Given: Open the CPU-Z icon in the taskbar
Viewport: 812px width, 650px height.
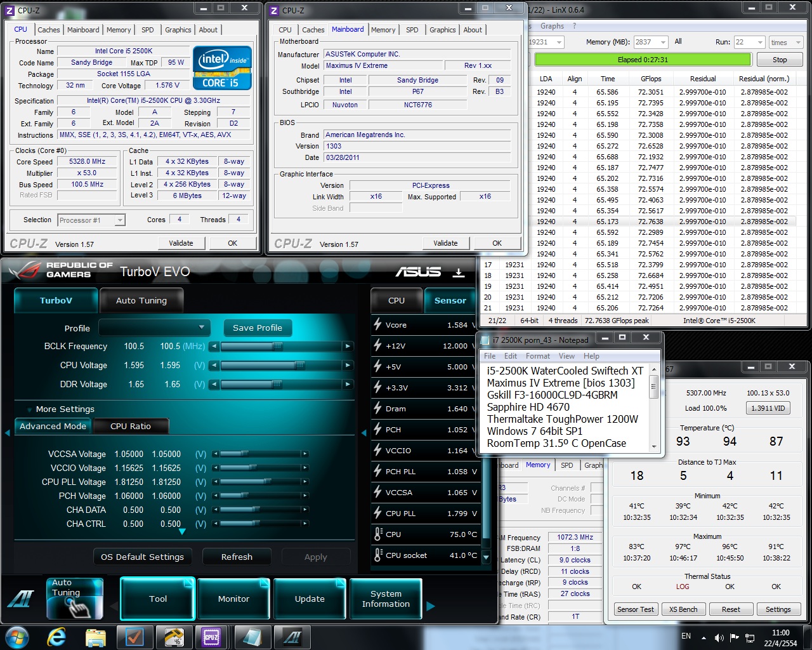Looking at the screenshot, I should click(x=211, y=637).
